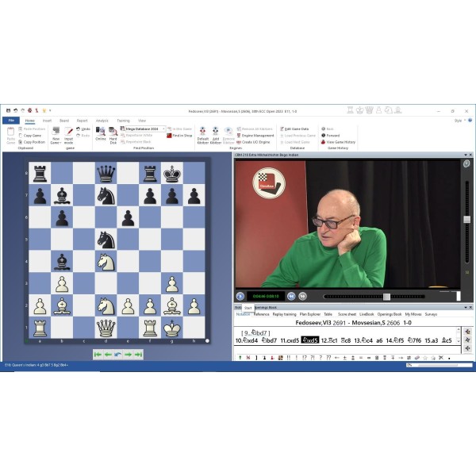This screenshot has width=476, height=476.
Task: Click the Queen's Indian opening status text
Action: [36, 365]
